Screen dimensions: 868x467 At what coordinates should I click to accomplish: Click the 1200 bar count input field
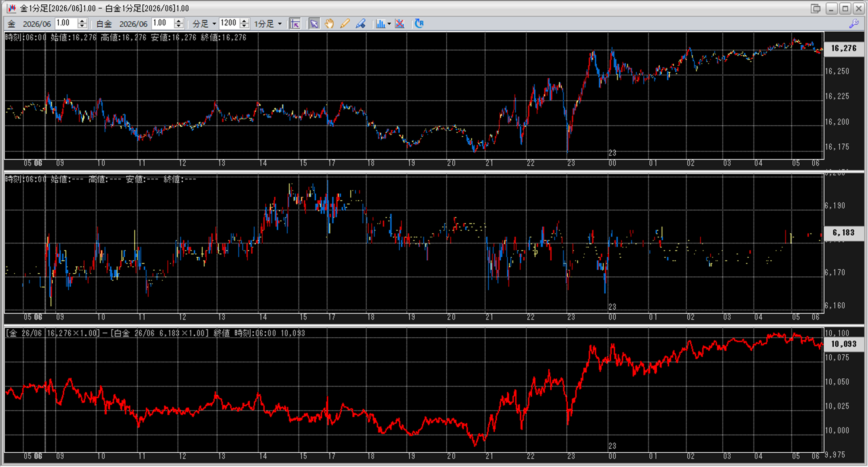[229, 23]
